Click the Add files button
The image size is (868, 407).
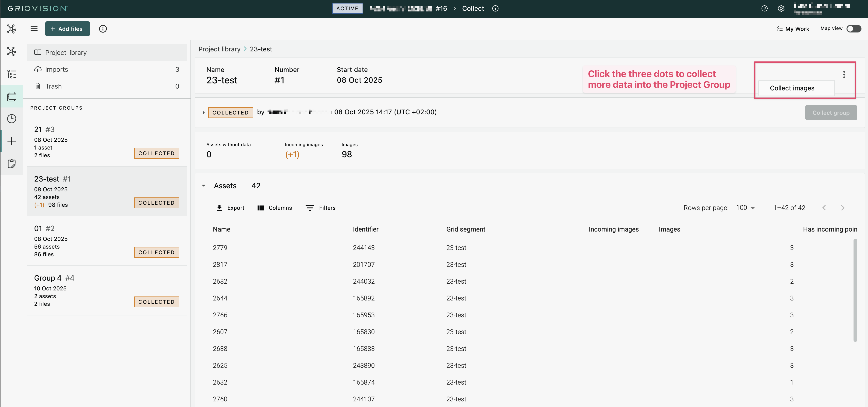[67, 29]
